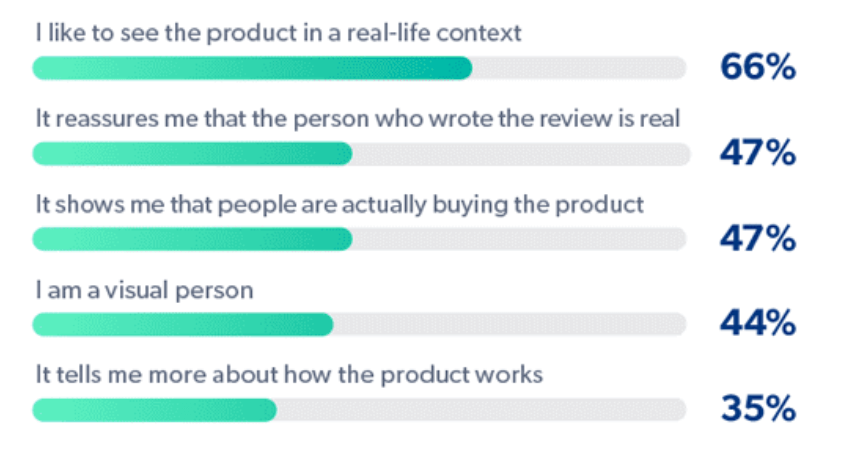Viewport: 848px width, 458px height.
Task: Click the "It shows me that people are actually buying the product" label
Action: coord(339,205)
